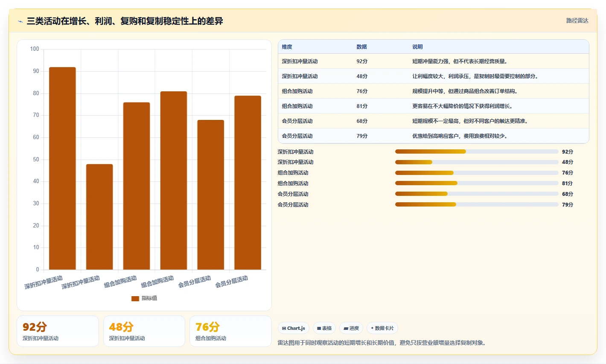The width and height of the screenshot is (606, 364).
Task: Click the description starting 更容易在不大幅降价
Action: click(463, 106)
